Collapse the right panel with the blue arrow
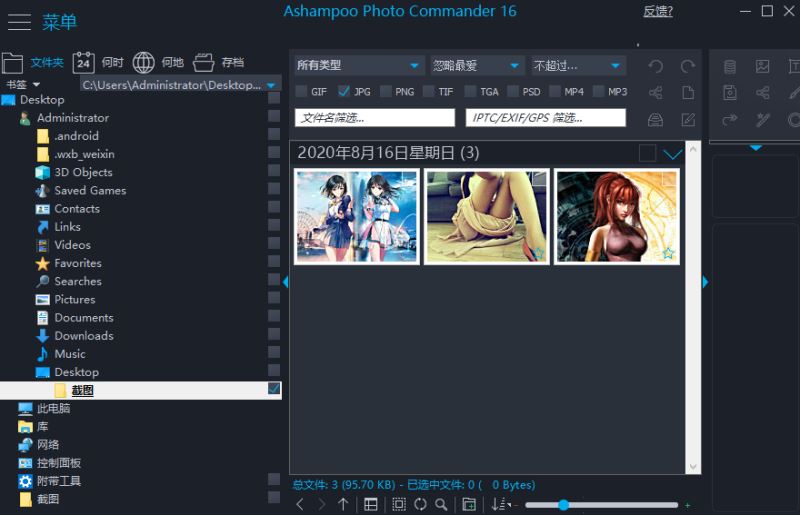 (705, 282)
